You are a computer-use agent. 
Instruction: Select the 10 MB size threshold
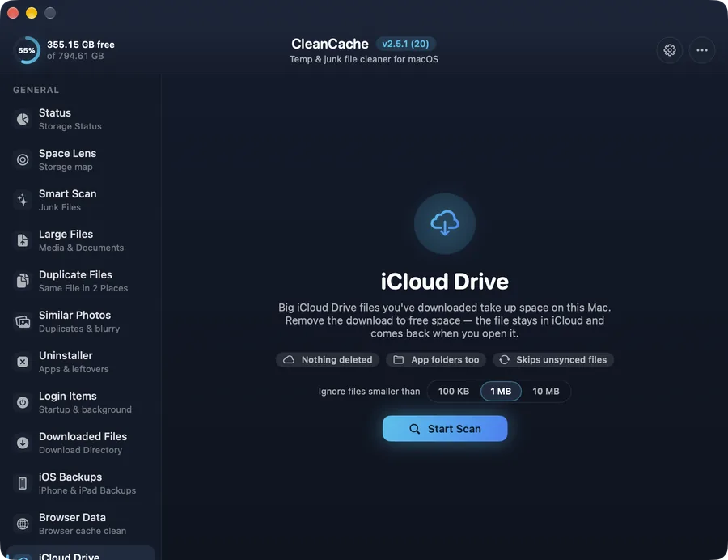pyautogui.click(x=545, y=392)
